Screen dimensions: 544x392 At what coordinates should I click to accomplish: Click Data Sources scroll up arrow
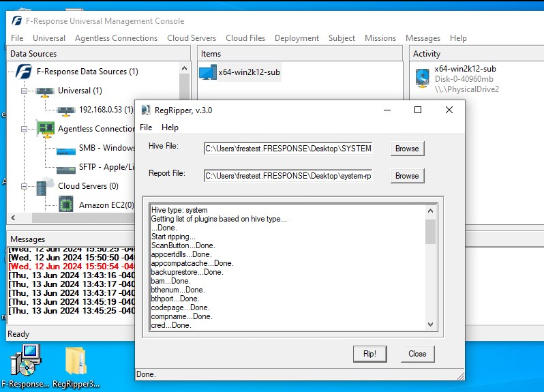click(x=185, y=68)
